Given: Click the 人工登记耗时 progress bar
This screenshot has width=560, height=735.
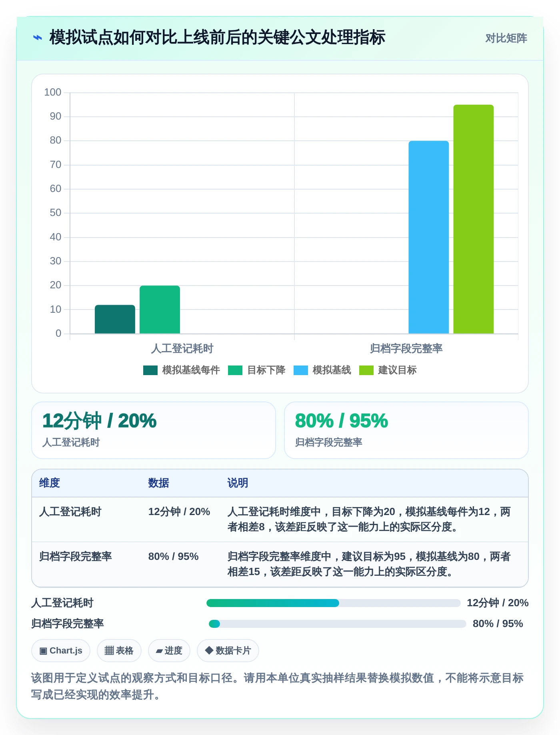Looking at the screenshot, I should click(334, 603).
